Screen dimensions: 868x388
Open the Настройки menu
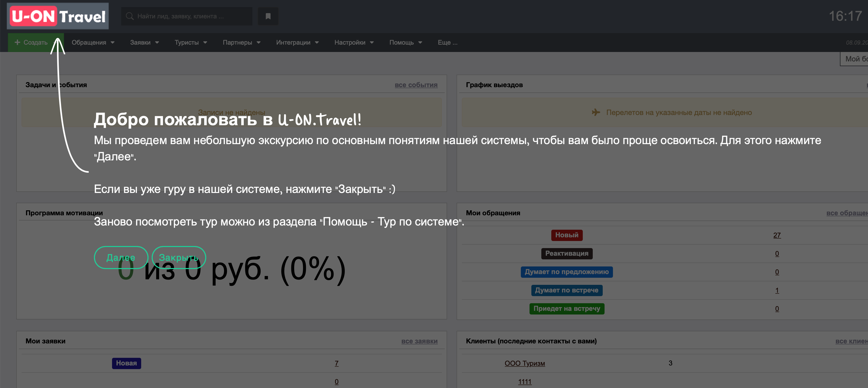pos(354,43)
